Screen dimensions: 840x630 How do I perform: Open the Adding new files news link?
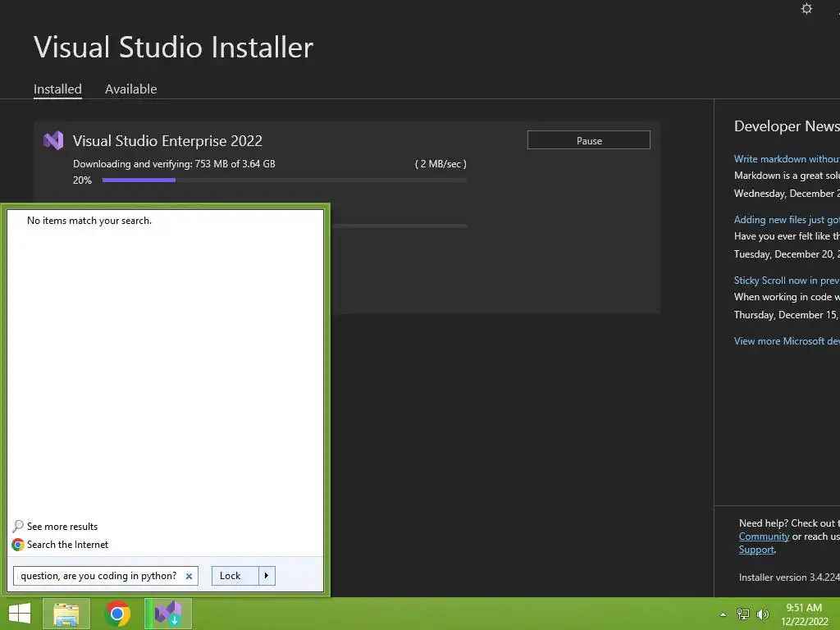787,220
